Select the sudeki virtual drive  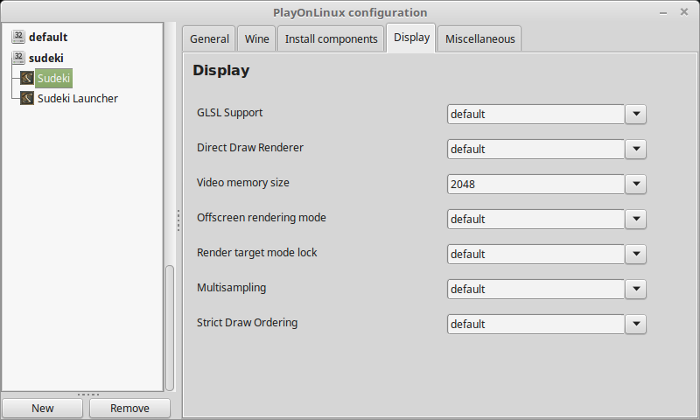tap(46, 58)
